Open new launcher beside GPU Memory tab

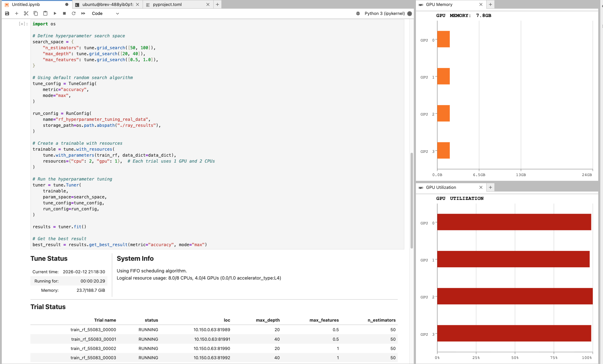[x=490, y=4]
